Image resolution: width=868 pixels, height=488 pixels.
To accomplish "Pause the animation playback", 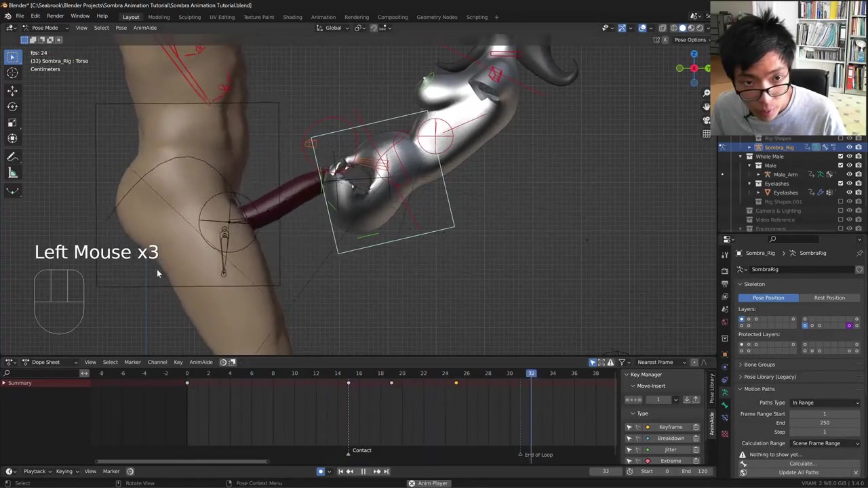I will pos(363,472).
